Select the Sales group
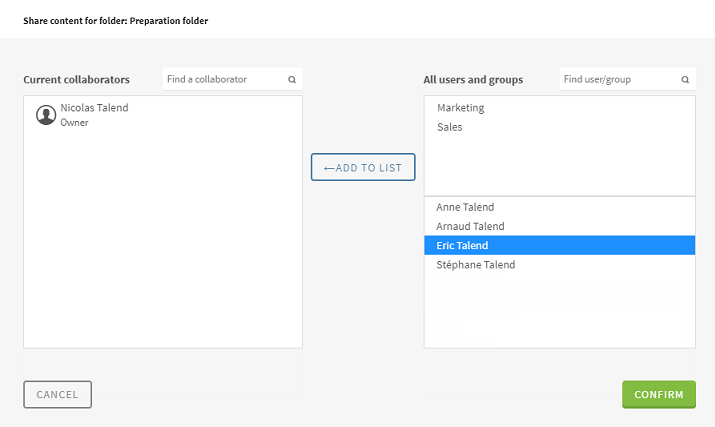The image size is (715, 427). 450,127
